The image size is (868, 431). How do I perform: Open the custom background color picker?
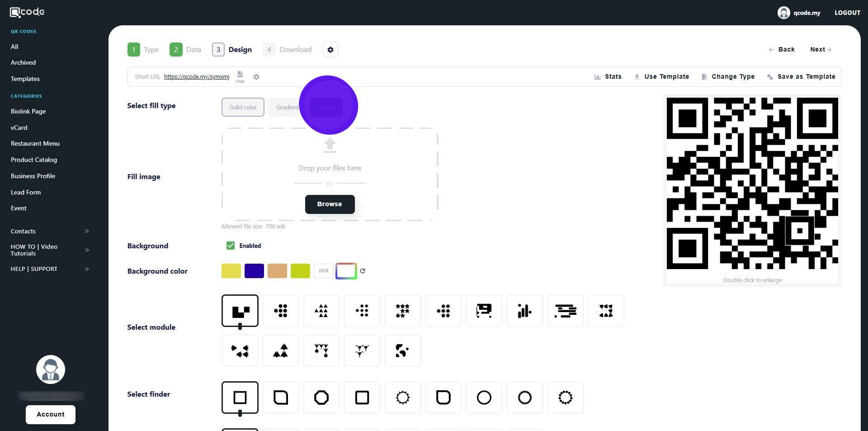(x=346, y=271)
